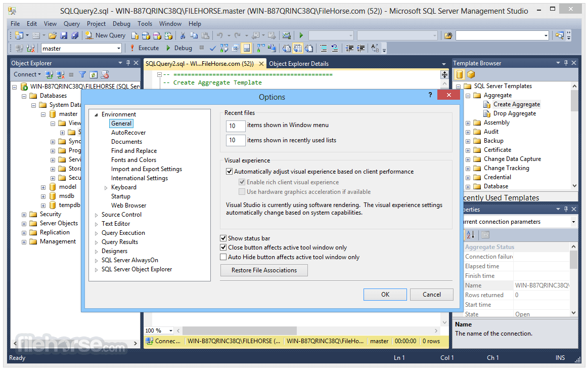The height and width of the screenshot is (370, 588).
Task: Check Auto Hide button affects active tool window only
Action: point(223,257)
